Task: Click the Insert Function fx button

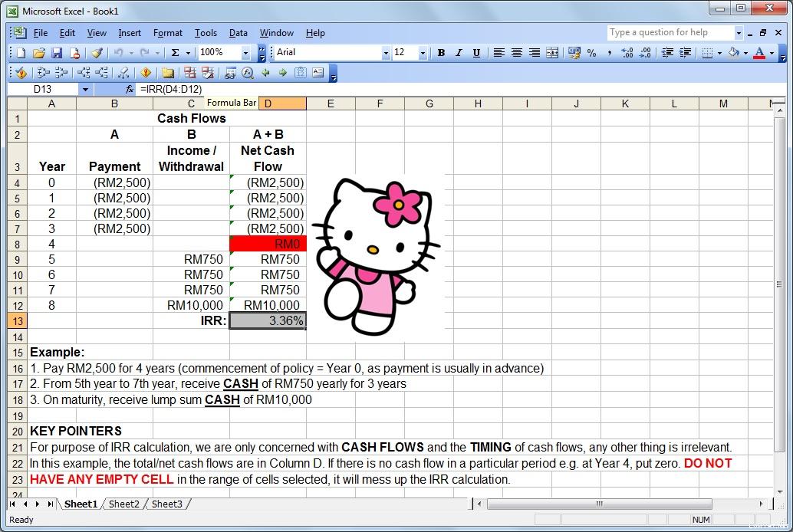Action: [x=130, y=90]
